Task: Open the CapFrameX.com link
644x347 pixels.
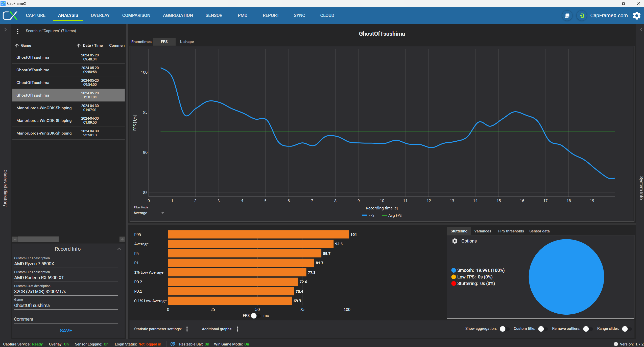Action: (x=609, y=16)
